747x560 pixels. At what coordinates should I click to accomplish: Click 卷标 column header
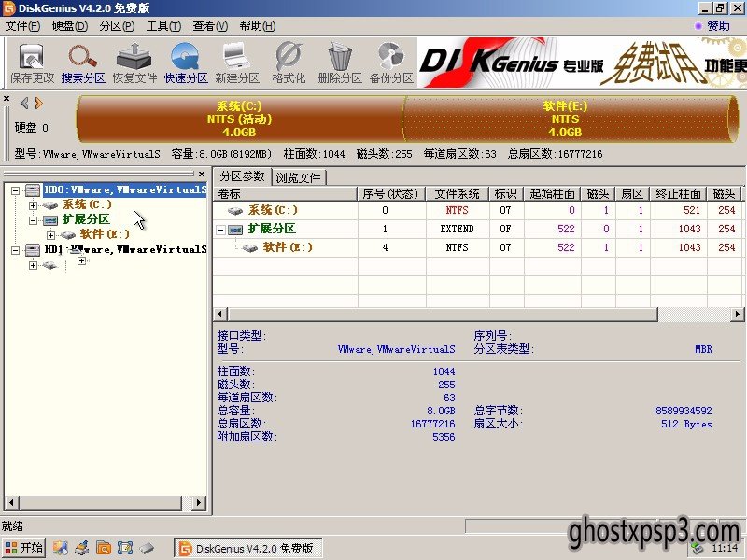(285, 194)
